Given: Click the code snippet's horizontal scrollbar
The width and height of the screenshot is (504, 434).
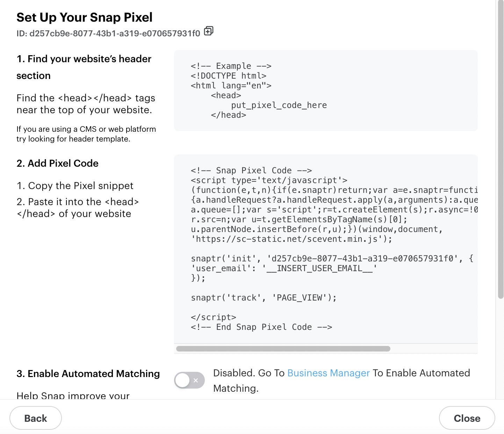Looking at the screenshot, I should pyautogui.click(x=283, y=349).
